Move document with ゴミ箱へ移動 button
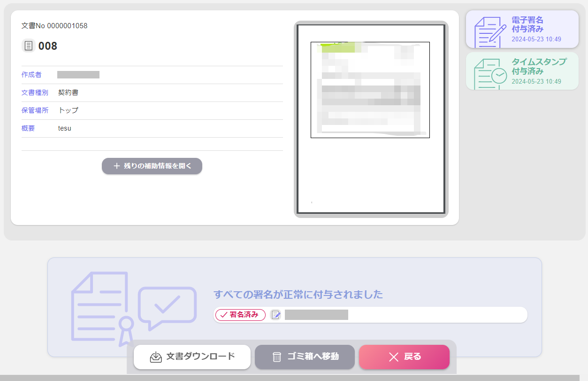The image size is (588, 381). click(305, 357)
